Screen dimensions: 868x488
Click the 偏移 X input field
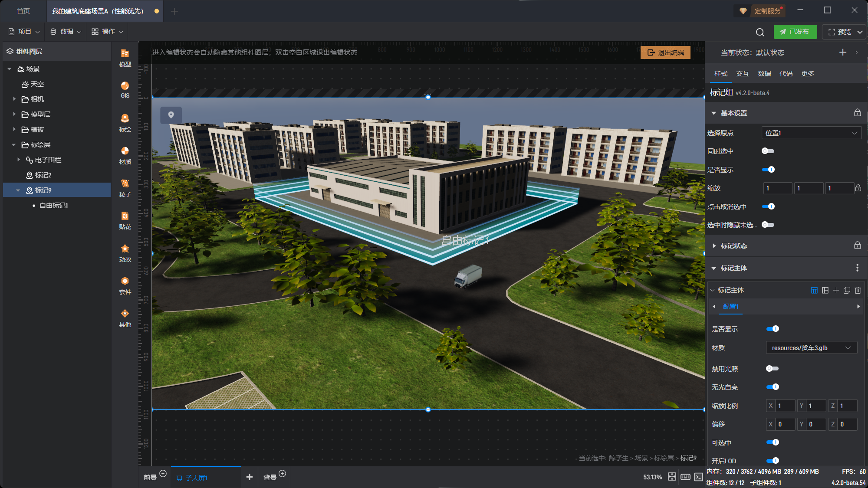(x=785, y=424)
